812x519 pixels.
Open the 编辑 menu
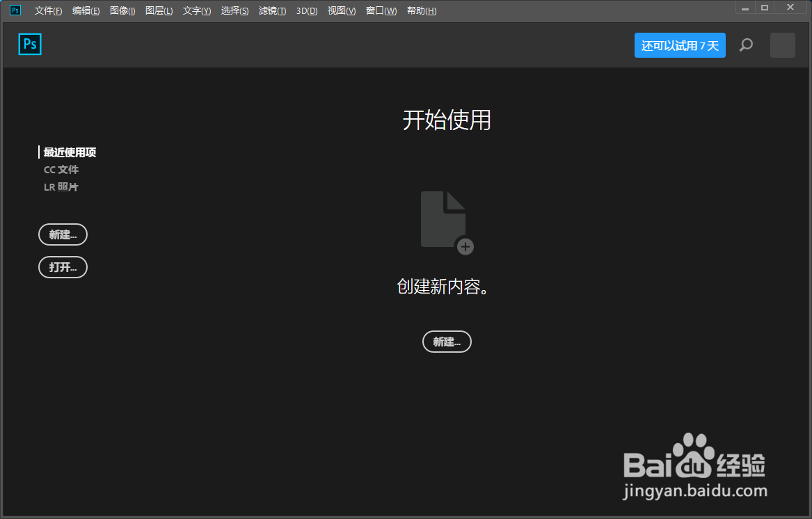(86, 10)
